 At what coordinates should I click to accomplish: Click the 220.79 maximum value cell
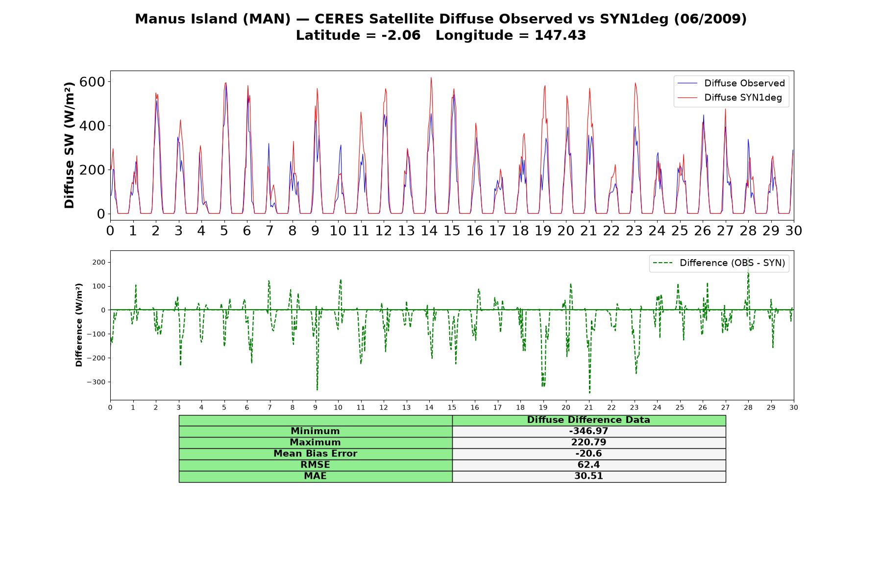coord(588,442)
